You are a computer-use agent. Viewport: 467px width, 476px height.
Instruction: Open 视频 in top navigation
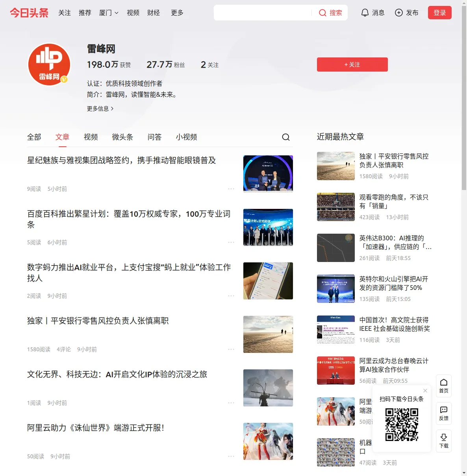(x=133, y=13)
